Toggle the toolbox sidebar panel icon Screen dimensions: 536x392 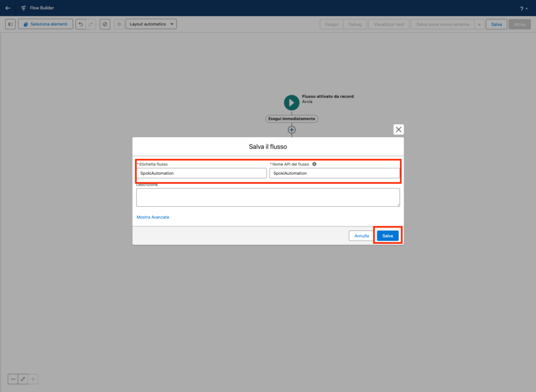10,24
